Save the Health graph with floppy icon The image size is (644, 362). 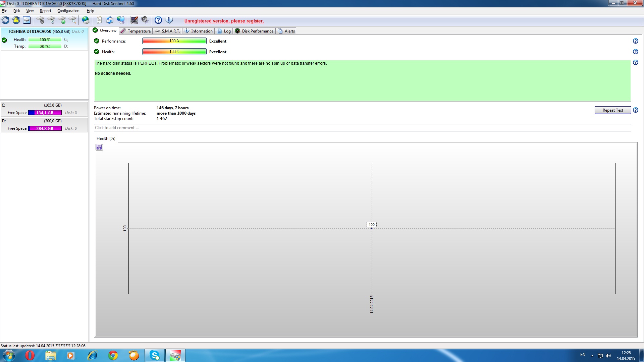(x=99, y=147)
